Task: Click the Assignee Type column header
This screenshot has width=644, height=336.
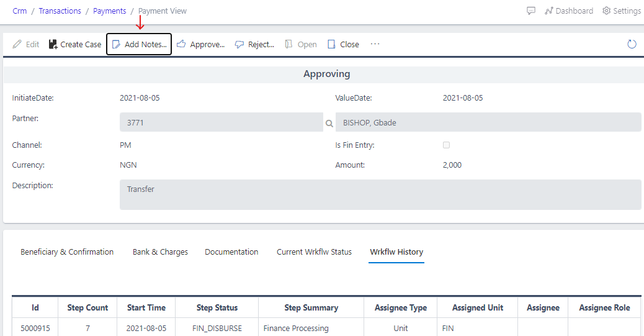Action: 400,307
